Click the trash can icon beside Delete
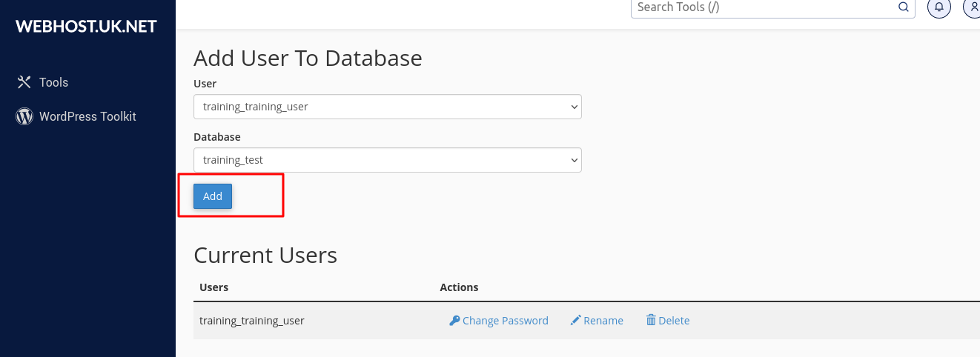Viewport: 980px width, 357px height. coord(651,321)
